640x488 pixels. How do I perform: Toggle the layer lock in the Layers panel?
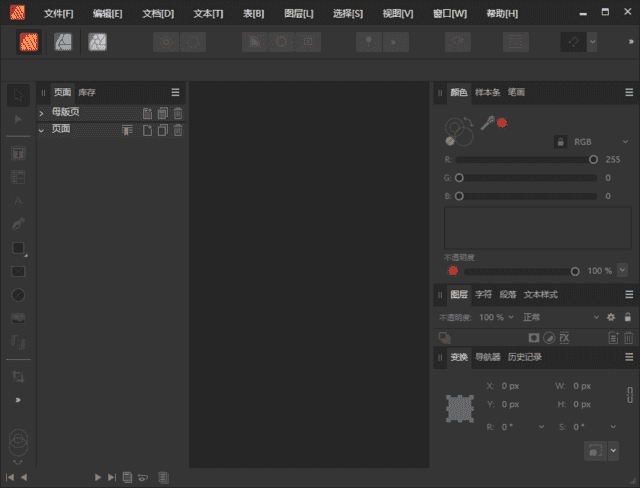tap(627, 317)
